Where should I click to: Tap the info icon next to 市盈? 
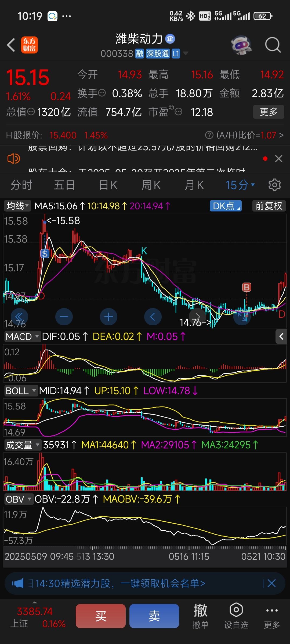coord(179,112)
